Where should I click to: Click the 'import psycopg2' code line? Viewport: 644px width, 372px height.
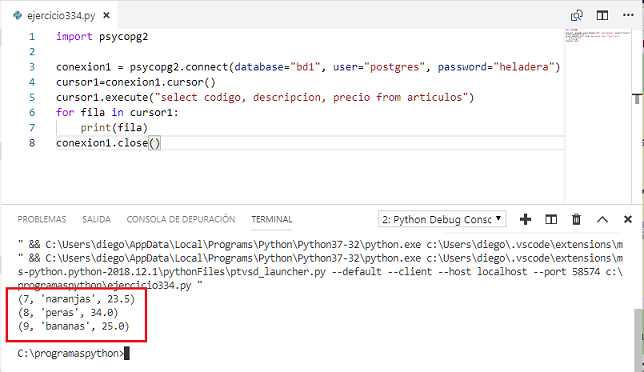[x=102, y=37]
